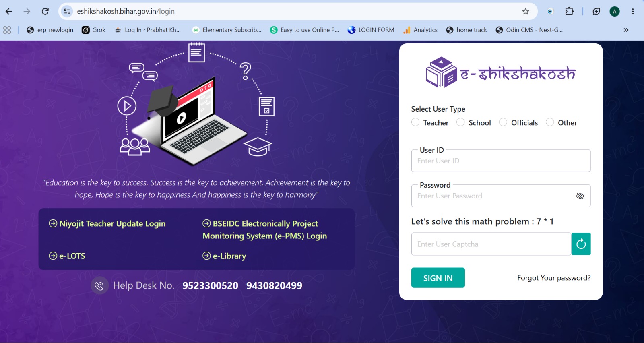Open Grok bookmark
The width and height of the screenshot is (644, 343).
pyautogui.click(x=94, y=30)
